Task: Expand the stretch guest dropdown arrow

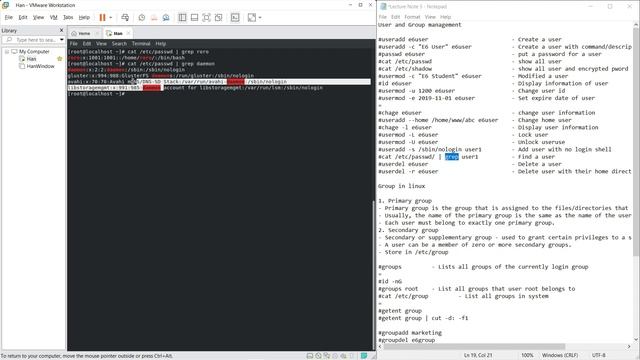Action: (x=260, y=18)
